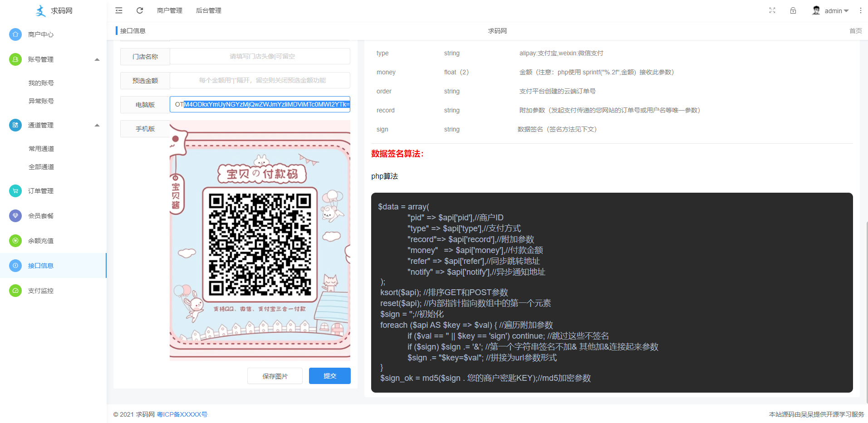This screenshot has width=868, height=423.
Task: Go to 异常账号 submenu item
Action: (x=41, y=101)
